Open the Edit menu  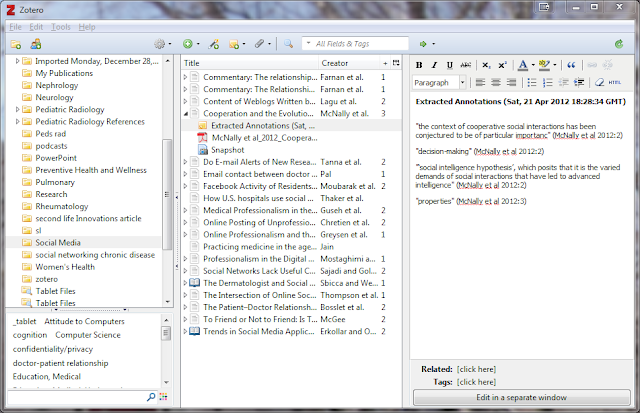pyautogui.click(x=36, y=27)
